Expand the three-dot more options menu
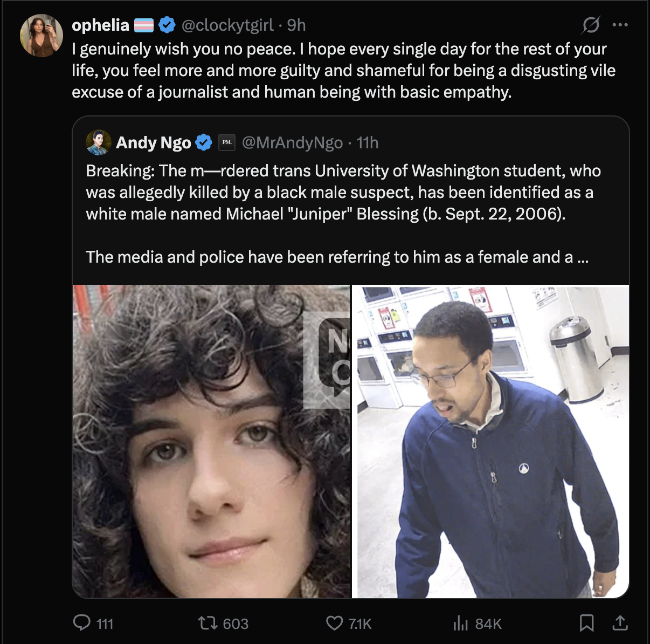The image size is (650, 644). 620,25
